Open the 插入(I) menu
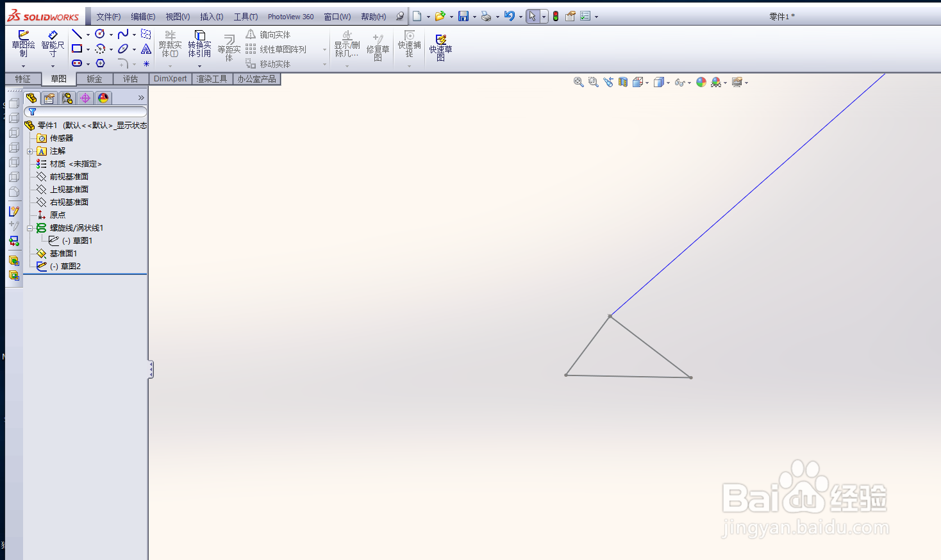Screen dimensions: 941x560 coord(212,17)
